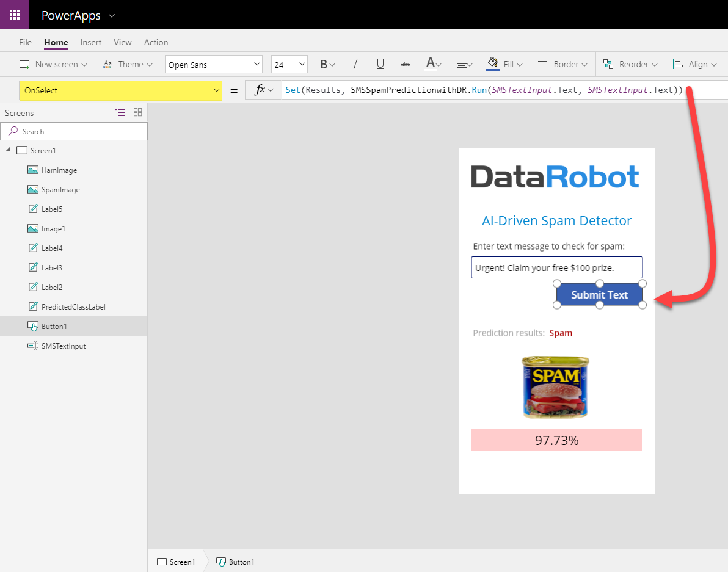728x572 pixels.
Task: Collapse the Screen1 tree node
Action: 8,150
